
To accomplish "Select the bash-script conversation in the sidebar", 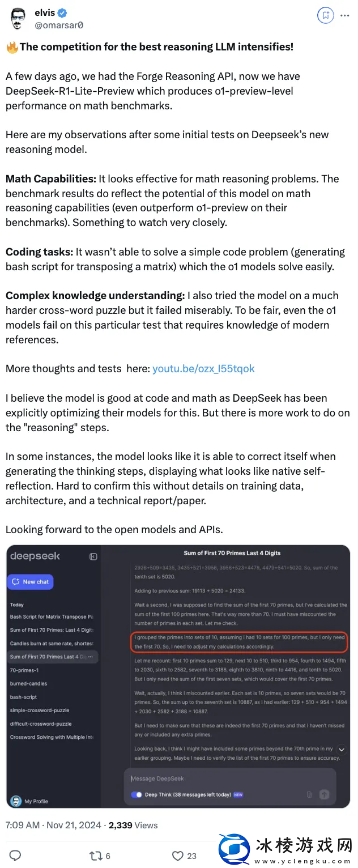I will tap(23, 697).
